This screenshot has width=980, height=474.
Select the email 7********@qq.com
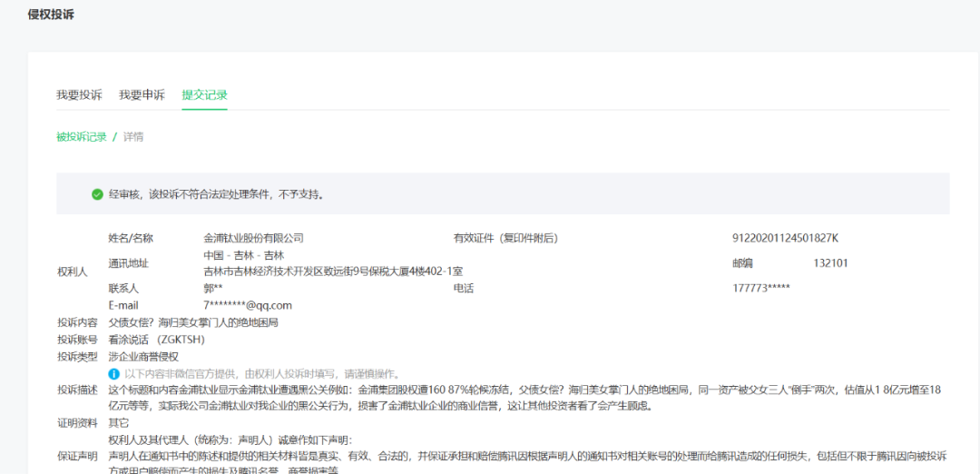tap(248, 306)
